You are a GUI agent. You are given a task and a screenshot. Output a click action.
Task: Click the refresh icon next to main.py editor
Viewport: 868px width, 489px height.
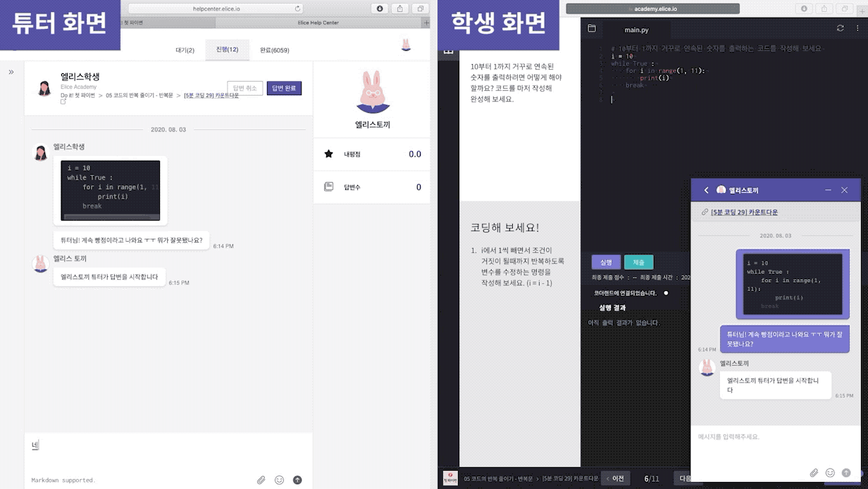click(x=839, y=30)
